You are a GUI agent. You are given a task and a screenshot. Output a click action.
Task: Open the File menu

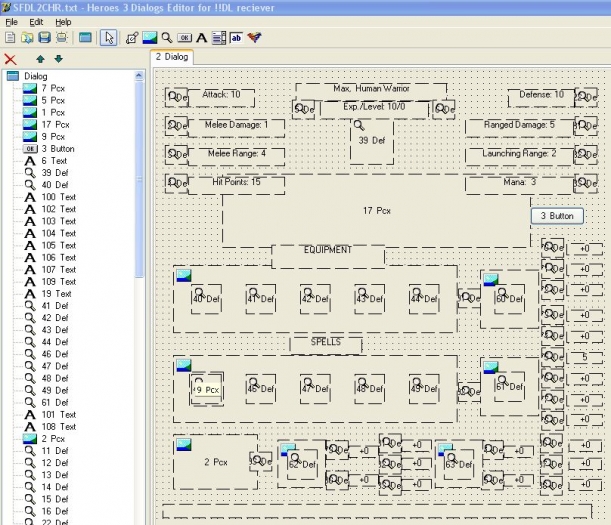(x=11, y=22)
